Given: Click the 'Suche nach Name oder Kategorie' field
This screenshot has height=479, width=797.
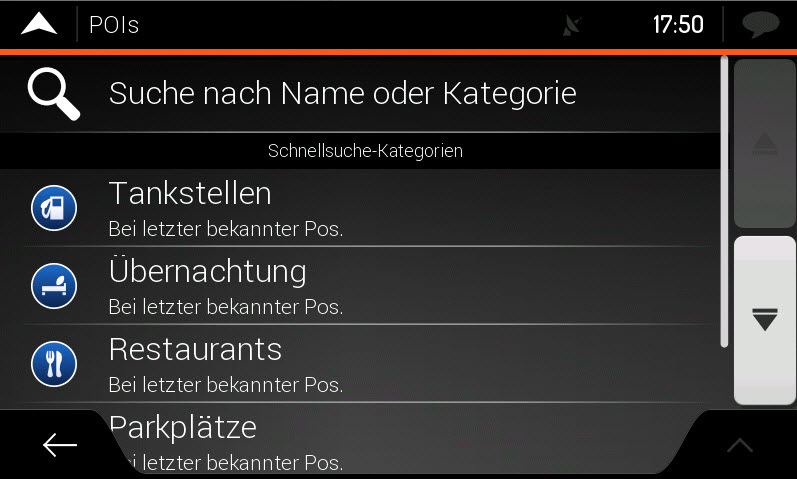Looking at the screenshot, I should coord(342,93).
